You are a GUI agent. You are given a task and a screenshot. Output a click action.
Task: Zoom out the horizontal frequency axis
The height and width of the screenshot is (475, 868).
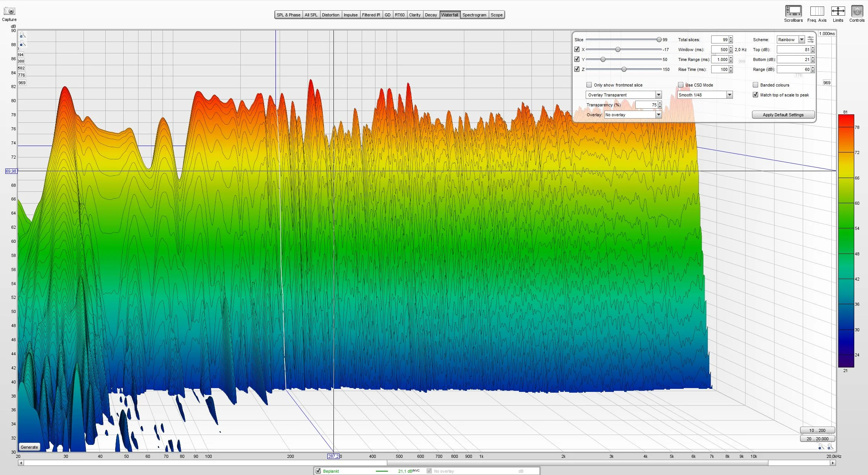pos(821,446)
